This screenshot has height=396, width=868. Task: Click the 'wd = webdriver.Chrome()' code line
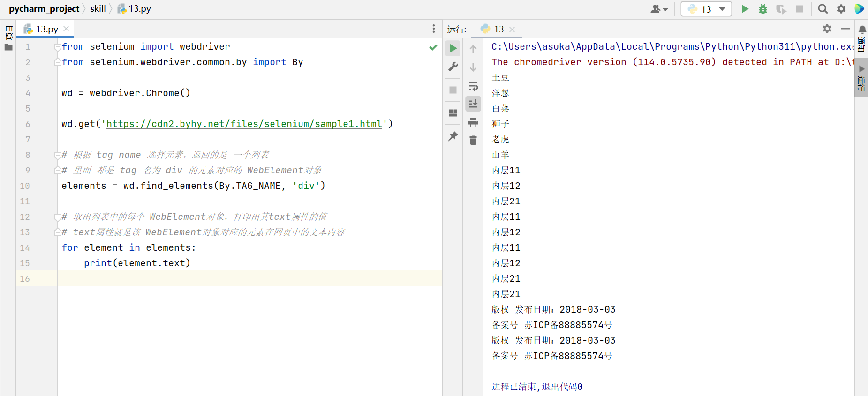(x=126, y=93)
